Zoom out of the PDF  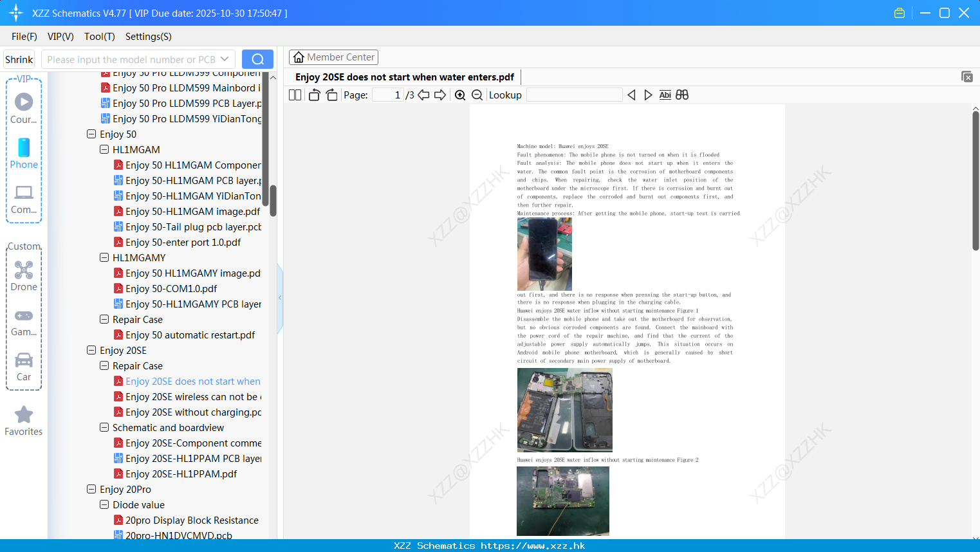[x=477, y=95]
